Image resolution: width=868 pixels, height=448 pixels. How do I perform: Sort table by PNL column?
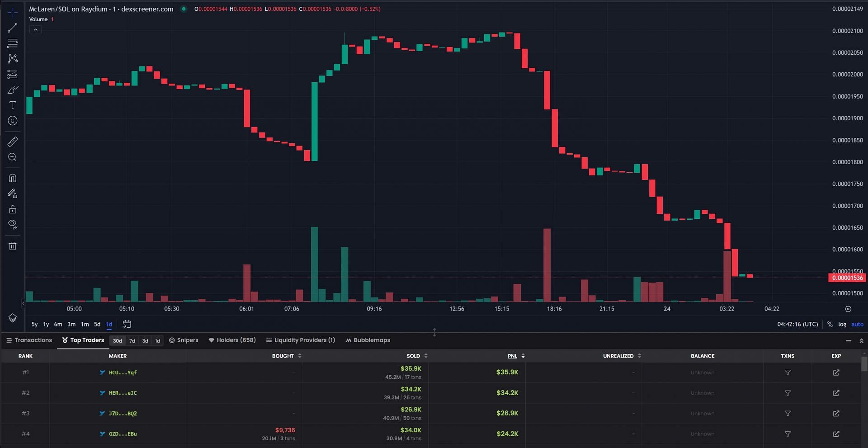point(516,356)
